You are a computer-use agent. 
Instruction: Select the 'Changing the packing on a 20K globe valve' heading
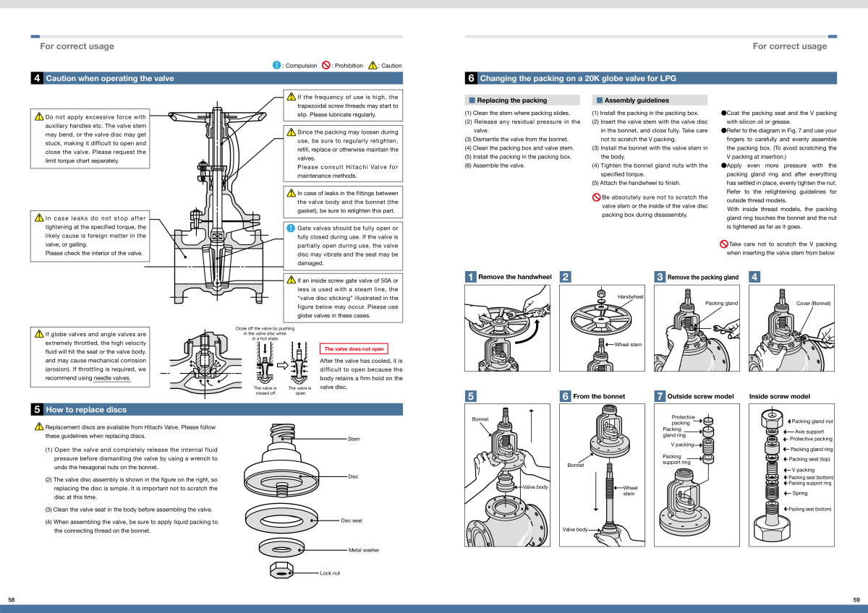(578, 78)
